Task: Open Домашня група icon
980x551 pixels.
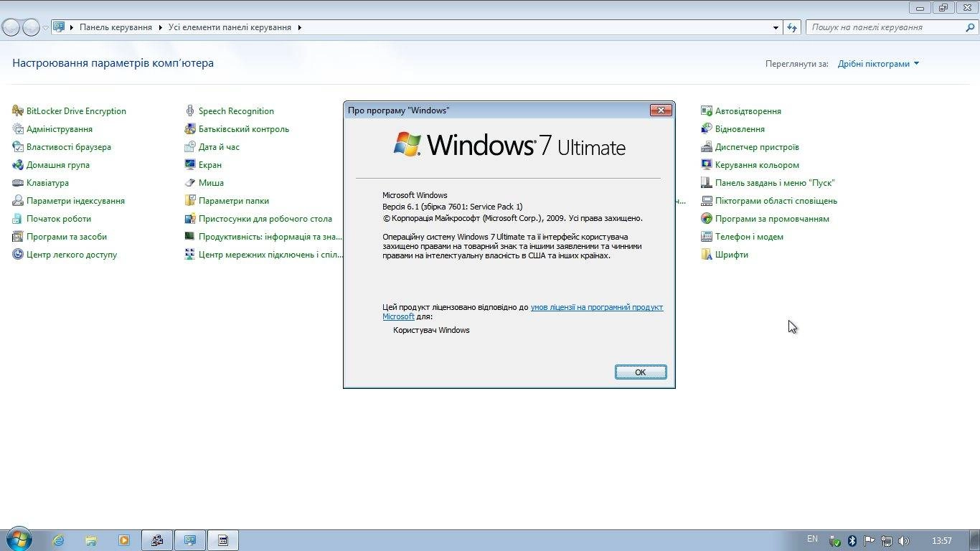Action: (18, 165)
